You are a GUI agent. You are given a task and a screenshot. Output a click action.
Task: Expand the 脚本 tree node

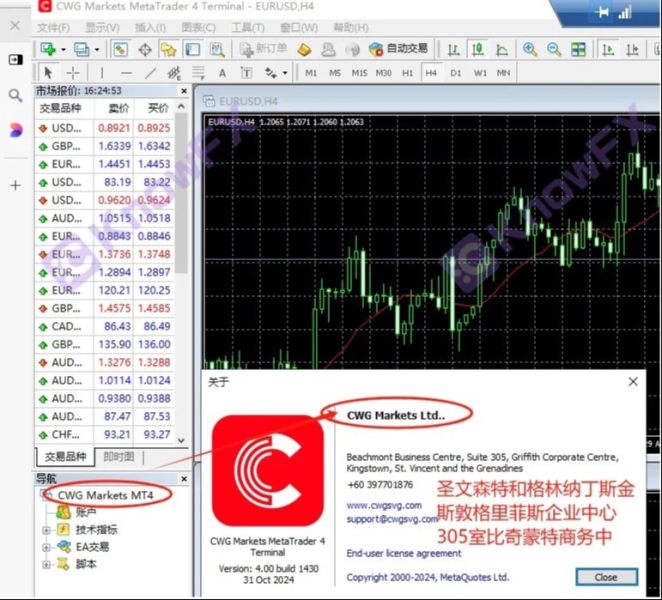[46, 564]
